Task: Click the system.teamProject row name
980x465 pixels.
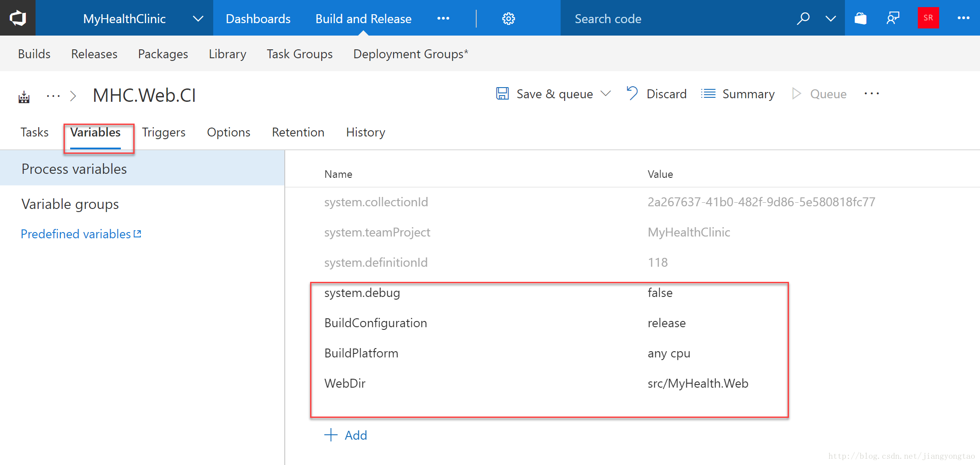Action: coord(377,232)
